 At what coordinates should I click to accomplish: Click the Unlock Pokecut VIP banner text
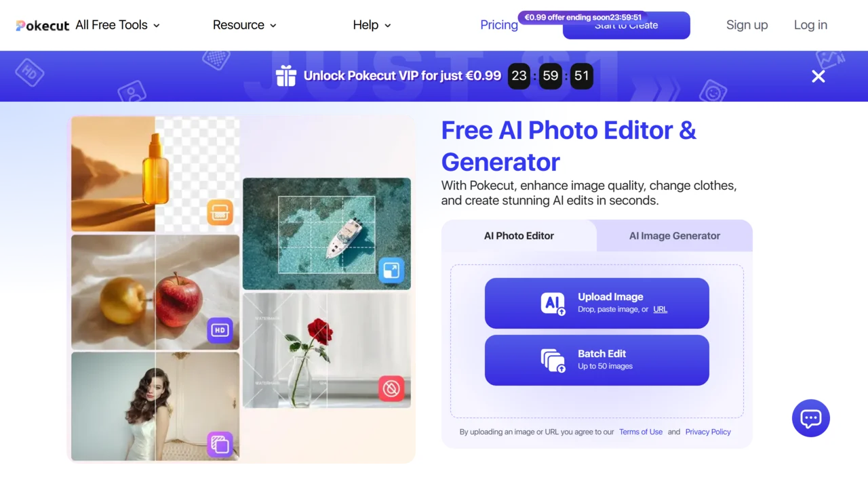(403, 76)
